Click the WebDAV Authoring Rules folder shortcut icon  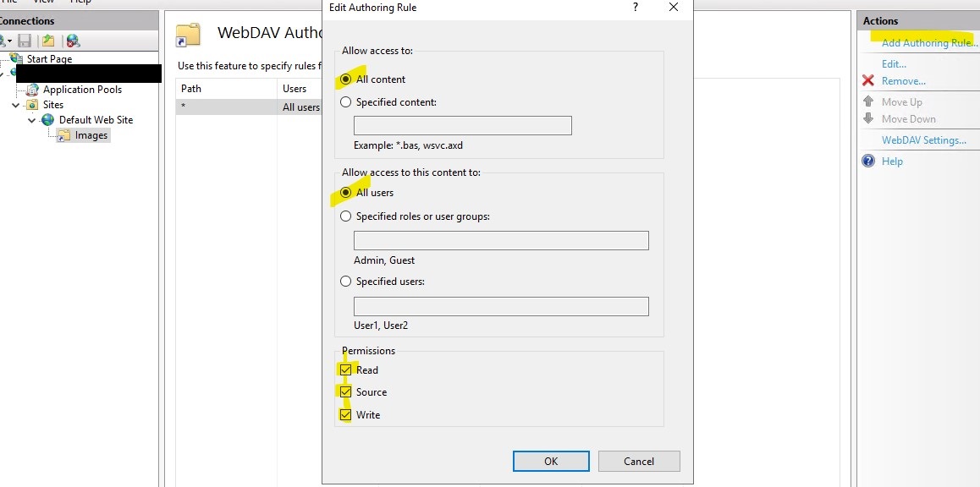coord(188,35)
